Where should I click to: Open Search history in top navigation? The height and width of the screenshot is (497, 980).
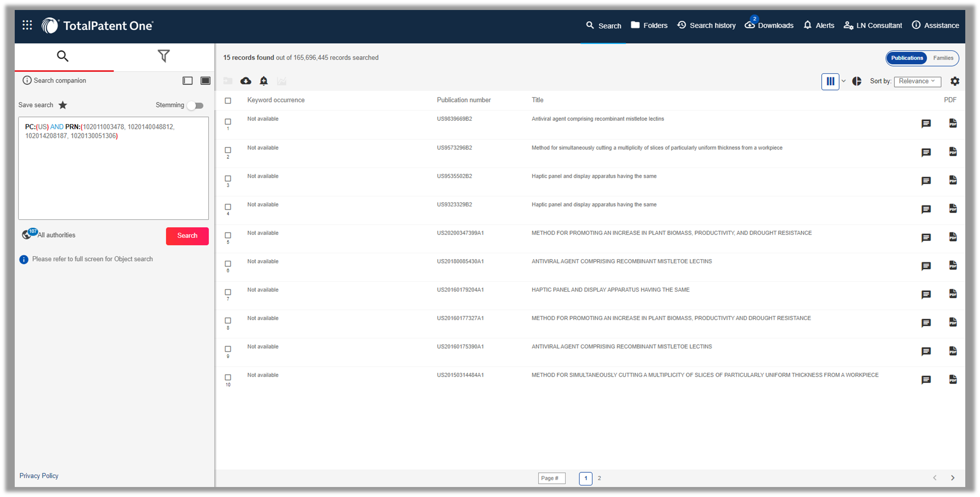click(706, 25)
